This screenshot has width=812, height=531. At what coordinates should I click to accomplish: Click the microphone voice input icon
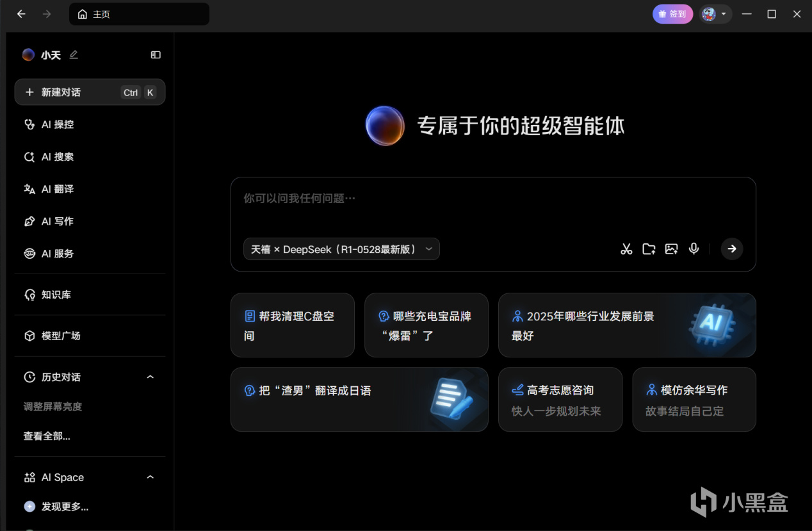pyautogui.click(x=694, y=249)
